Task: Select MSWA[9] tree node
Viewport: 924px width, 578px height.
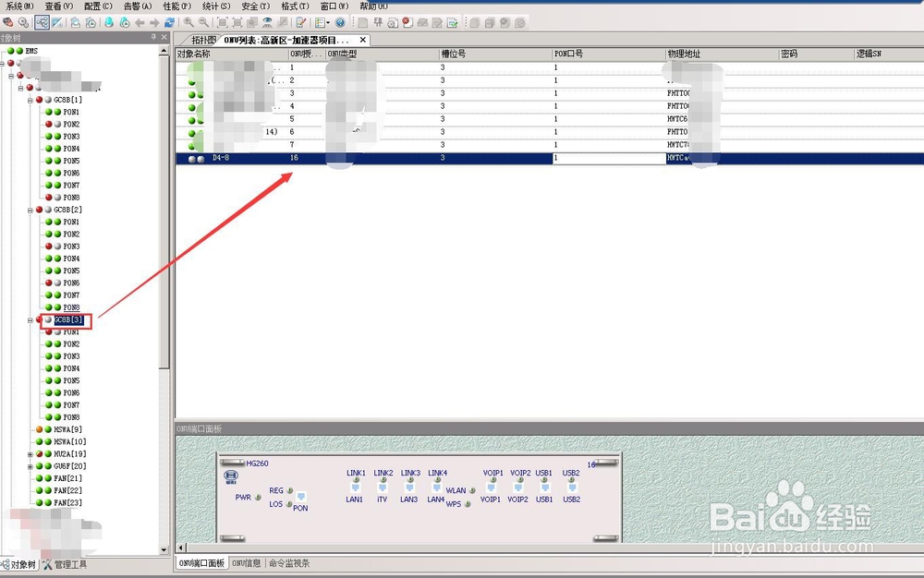Action: click(x=67, y=429)
